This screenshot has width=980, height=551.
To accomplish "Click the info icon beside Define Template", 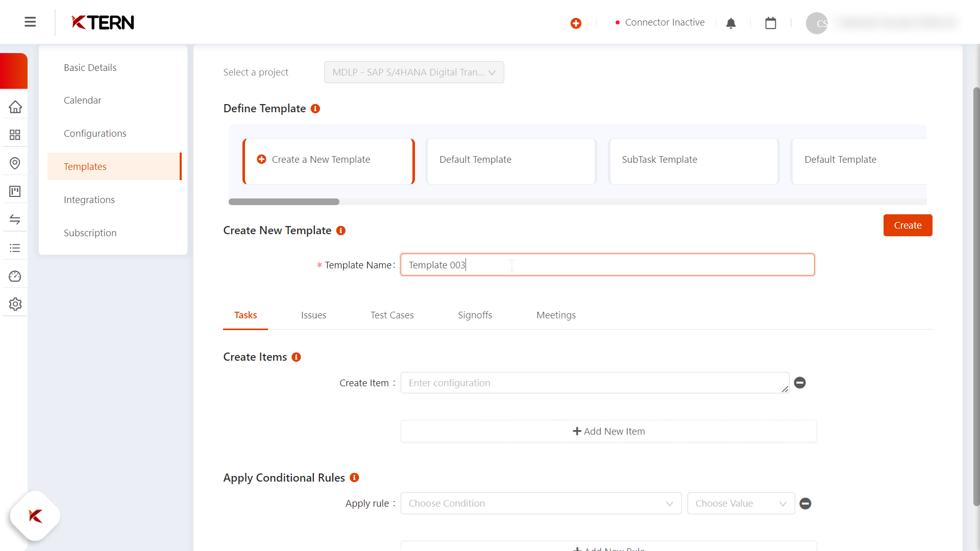I will [315, 109].
